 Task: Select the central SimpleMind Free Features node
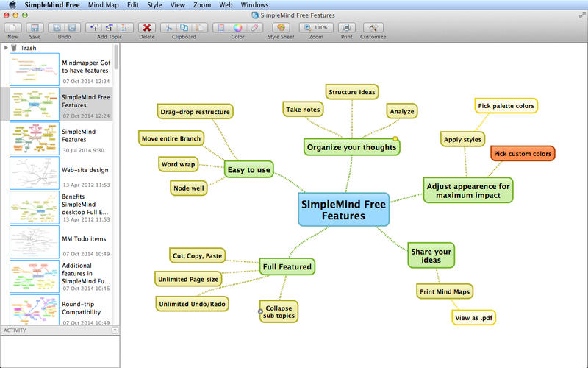pos(343,209)
